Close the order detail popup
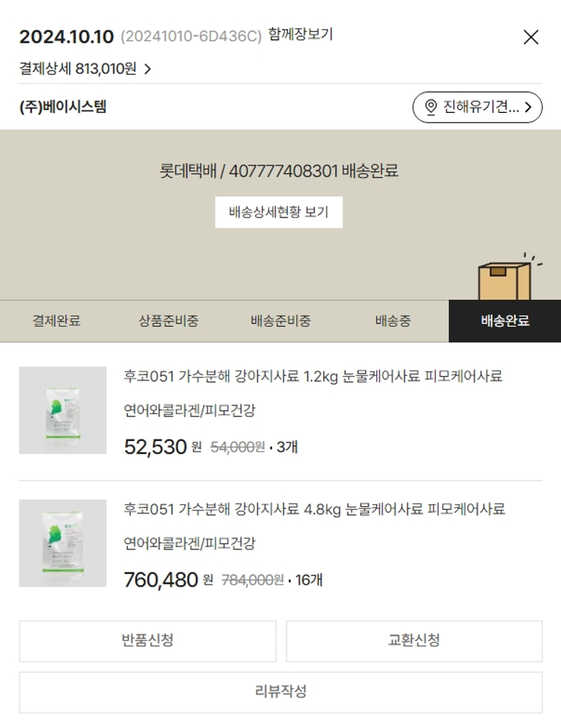561x728 pixels. click(530, 37)
